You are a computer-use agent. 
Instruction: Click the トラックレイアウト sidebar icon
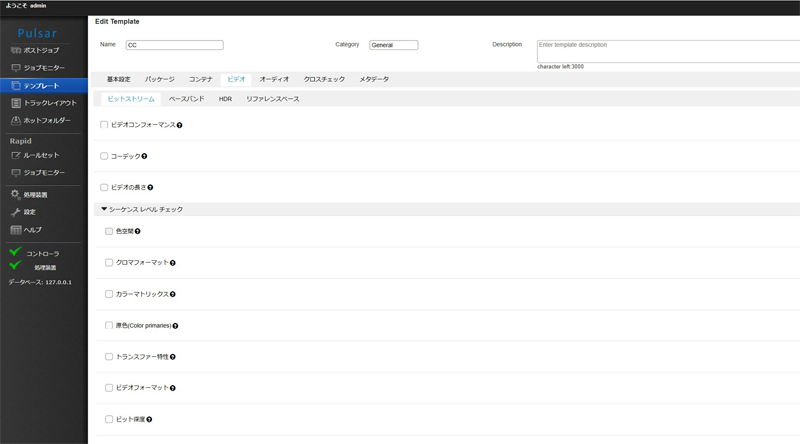pyautogui.click(x=16, y=103)
